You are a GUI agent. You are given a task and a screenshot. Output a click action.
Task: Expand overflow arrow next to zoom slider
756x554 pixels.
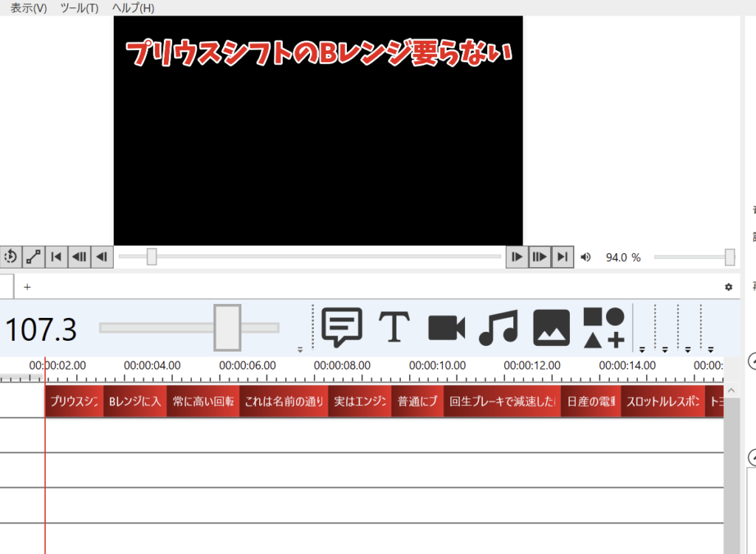300,349
